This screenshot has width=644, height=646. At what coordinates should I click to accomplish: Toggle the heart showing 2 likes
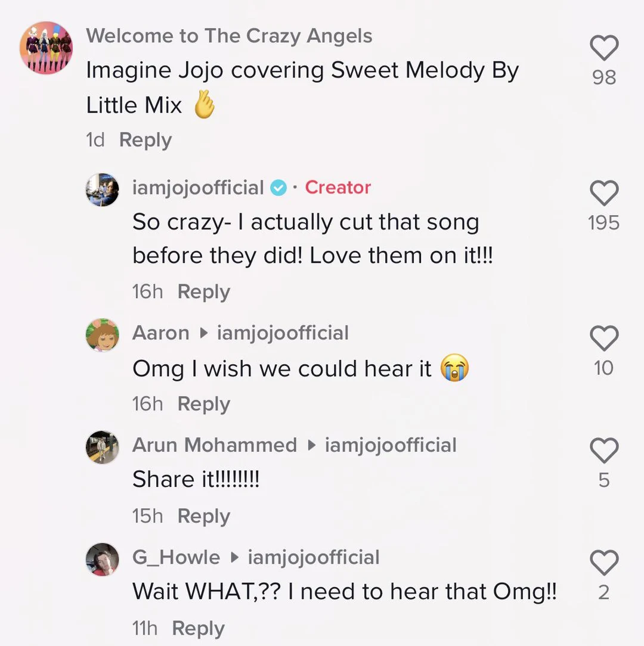604,563
